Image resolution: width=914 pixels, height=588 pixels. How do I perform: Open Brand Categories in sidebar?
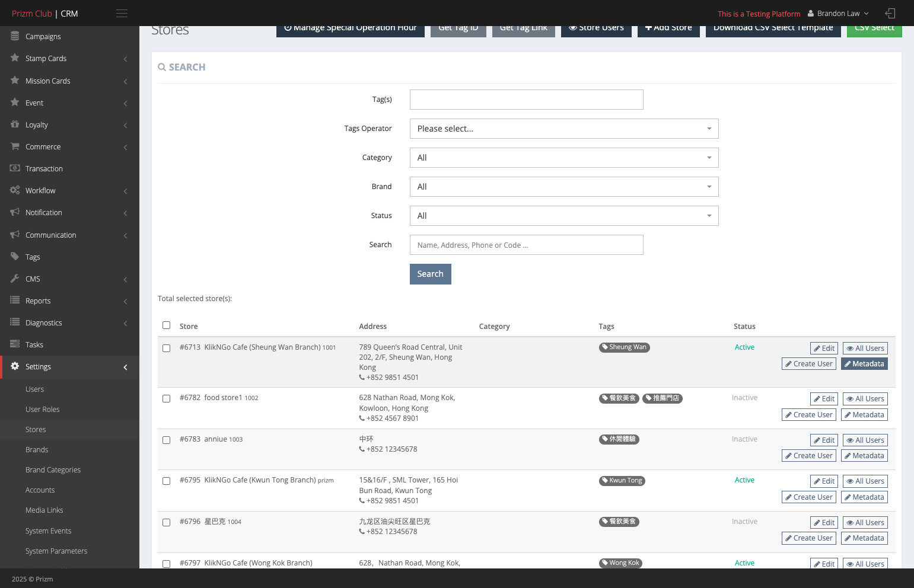(53, 470)
